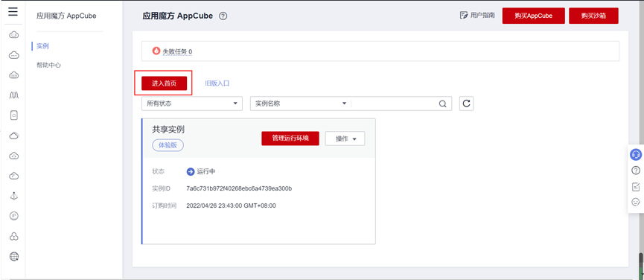Click the 运行中 status text

pyautogui.click(x=206, y=171)
